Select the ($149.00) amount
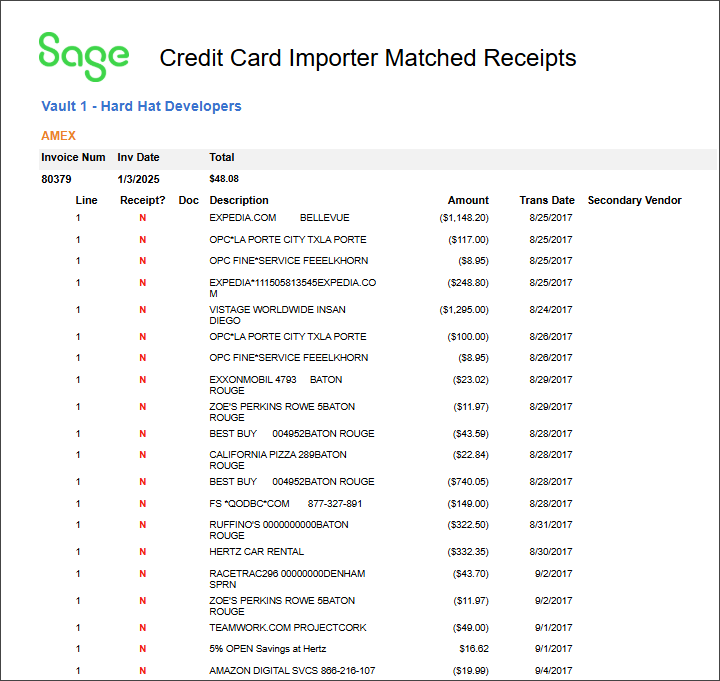Image resolution: width=720 pixels, height=681 pixels. [x=468, y=504]
